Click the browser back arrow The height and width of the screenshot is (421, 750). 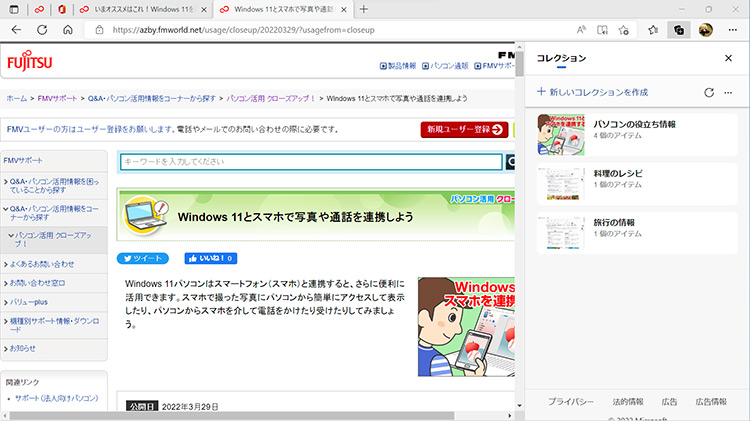pyautogui.click(x=16, y=30)
